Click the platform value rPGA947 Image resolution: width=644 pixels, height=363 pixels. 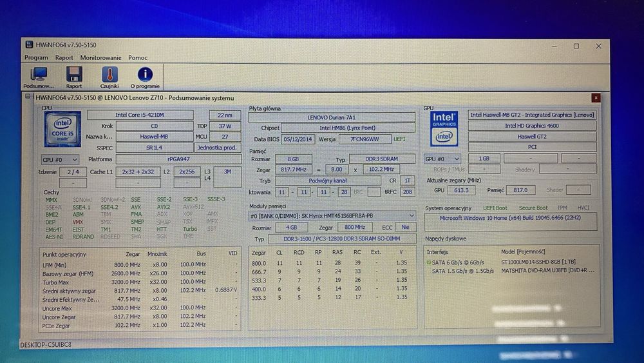point(178,159)
